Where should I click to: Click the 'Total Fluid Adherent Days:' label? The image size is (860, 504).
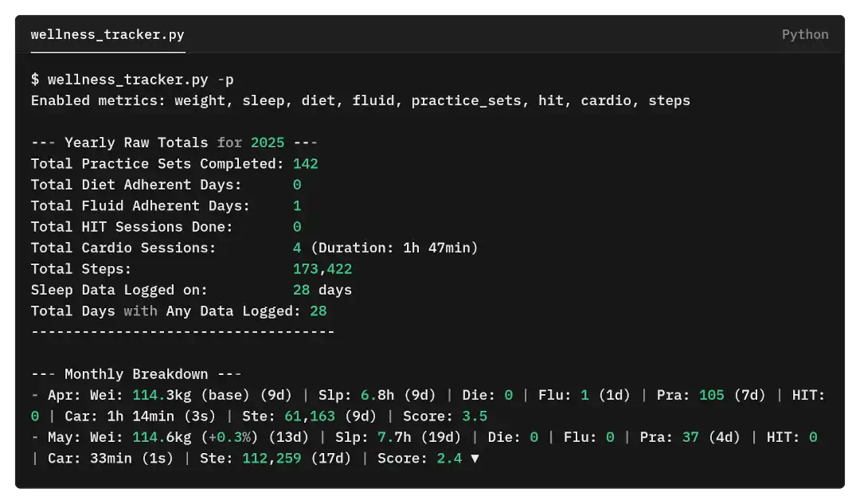tap(140, 205)
